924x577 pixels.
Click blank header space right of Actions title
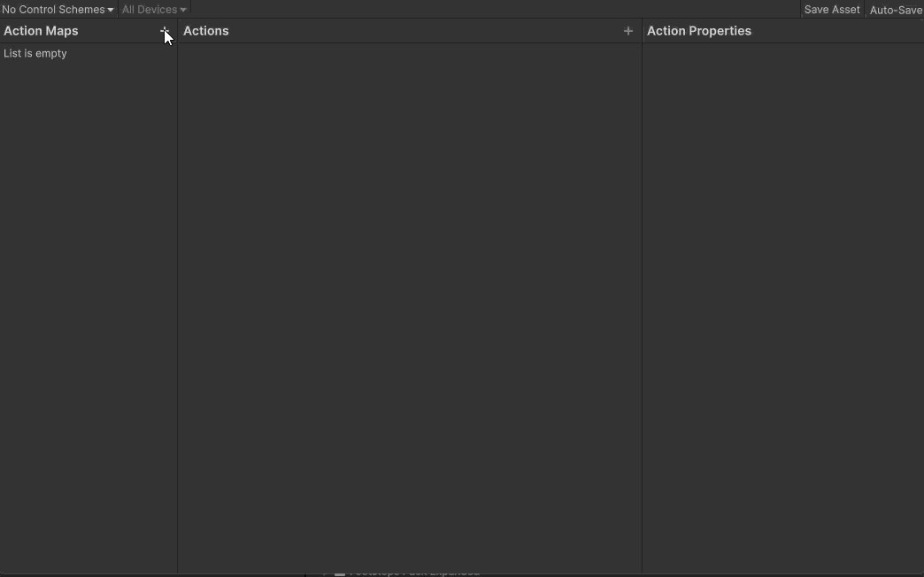coord(425,31)
